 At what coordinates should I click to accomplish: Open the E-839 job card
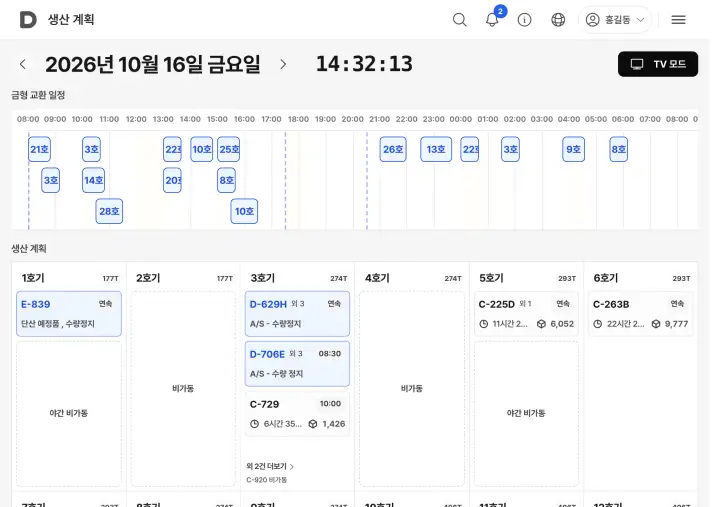point(69,314)
